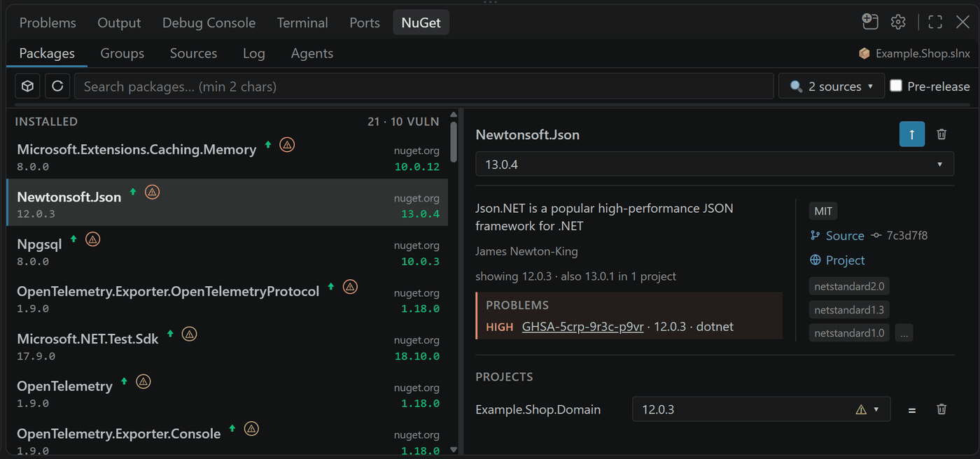Refresh the installed packages list

(58, 86)
